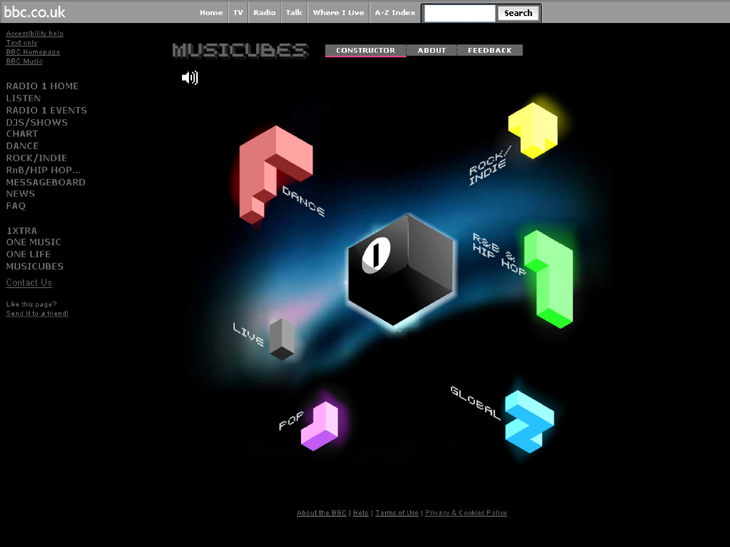
Task: Click the central black Radio 1 cube
Action: (400, 270)
